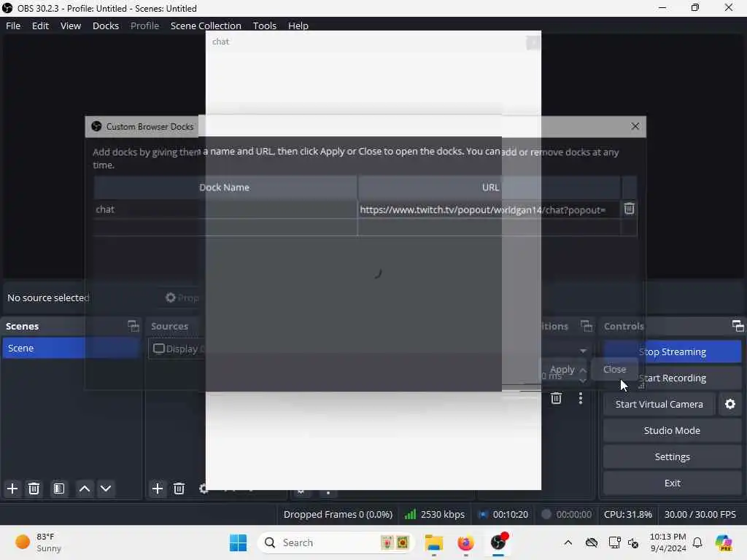Launch Firefox from the taskbar
The image size is (747, 560).
point(465,542)
